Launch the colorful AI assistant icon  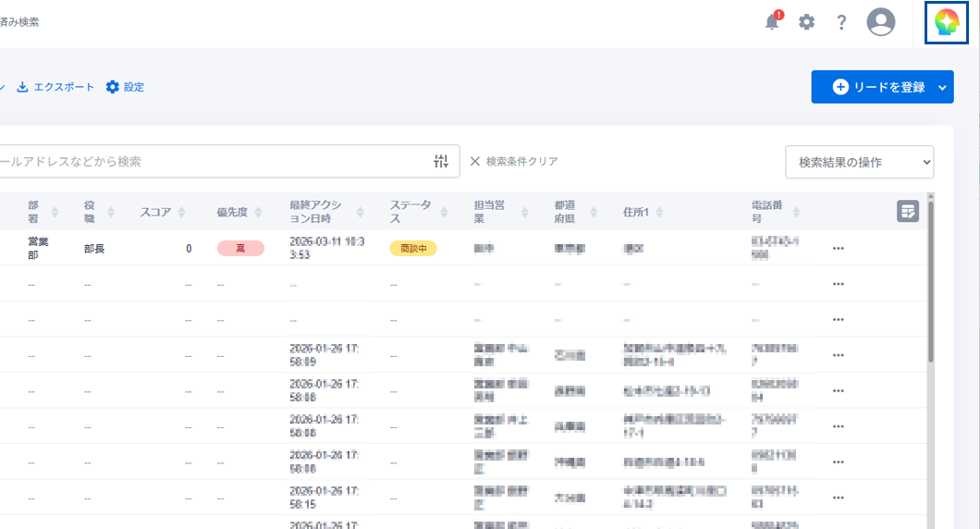coord(947,22)
